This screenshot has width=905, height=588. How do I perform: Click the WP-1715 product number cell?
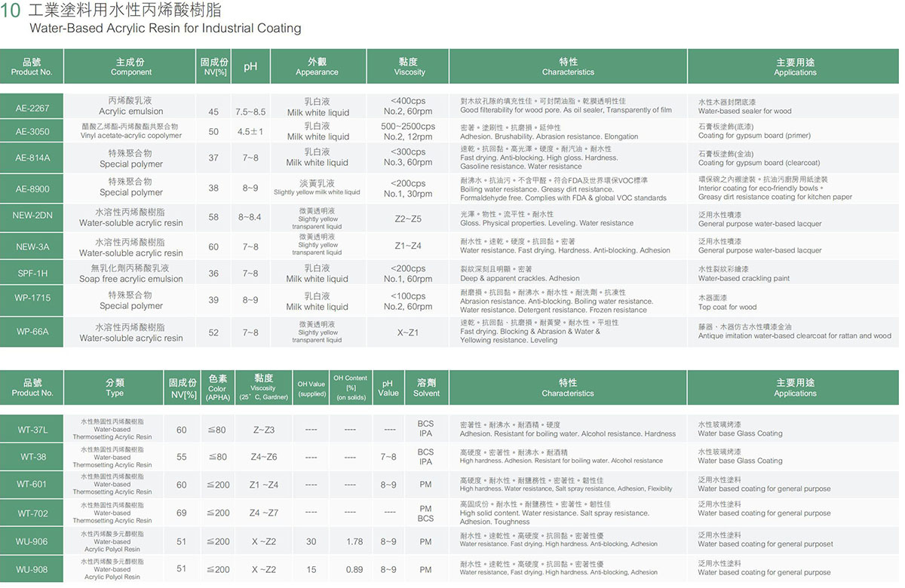(32, 299)
